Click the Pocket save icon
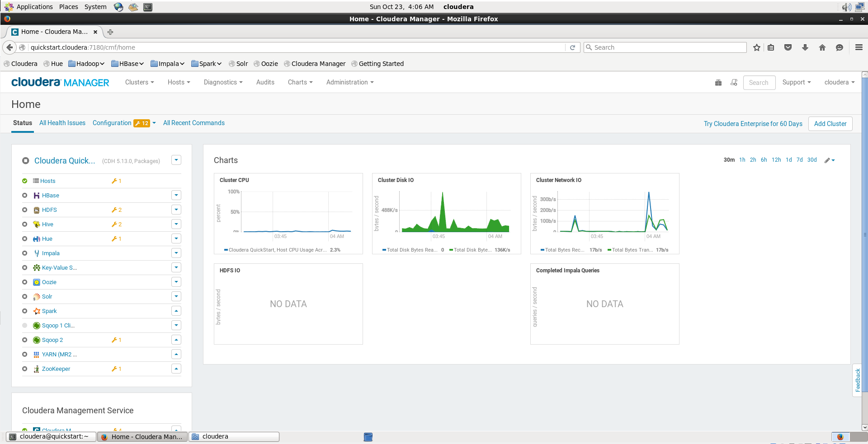The height and width of the screenshot is (444, 868). pyautogui.click(x=788, y=47)
